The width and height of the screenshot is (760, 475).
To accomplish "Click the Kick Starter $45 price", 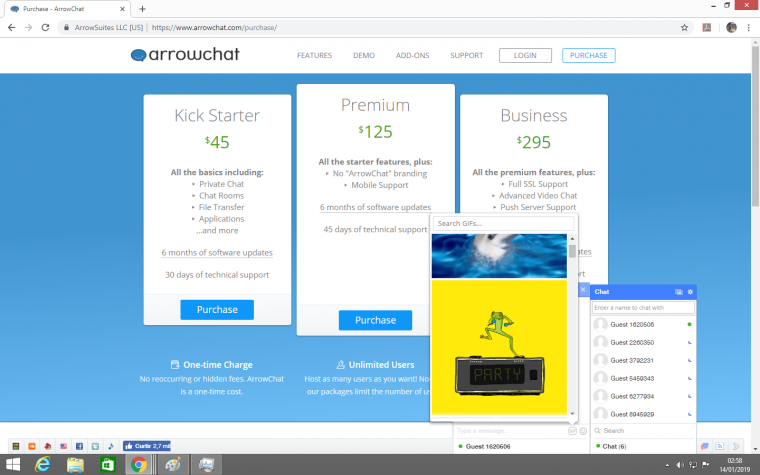I will (217, 142).
